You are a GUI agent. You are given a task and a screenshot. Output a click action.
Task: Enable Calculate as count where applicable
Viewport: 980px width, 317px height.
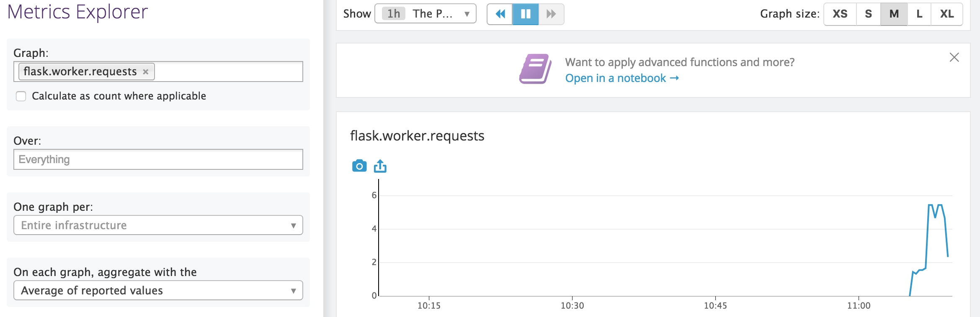click(21, 96)
